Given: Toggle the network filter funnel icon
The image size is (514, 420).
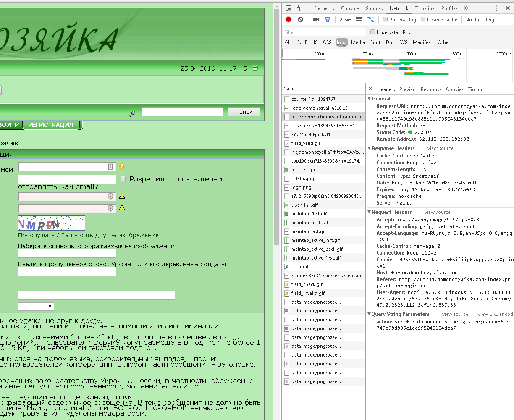Looking at the screenshot, I should pos(328,19).
